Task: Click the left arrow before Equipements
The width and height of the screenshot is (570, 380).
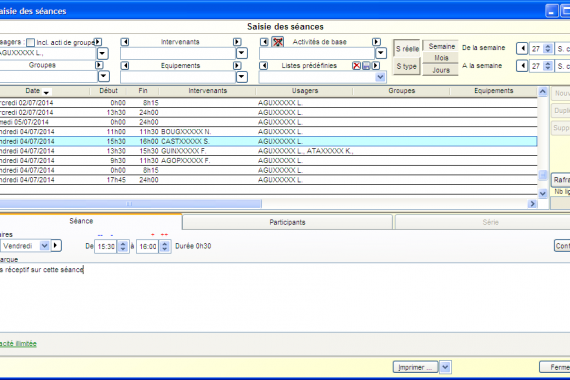Action: [125, 65]
